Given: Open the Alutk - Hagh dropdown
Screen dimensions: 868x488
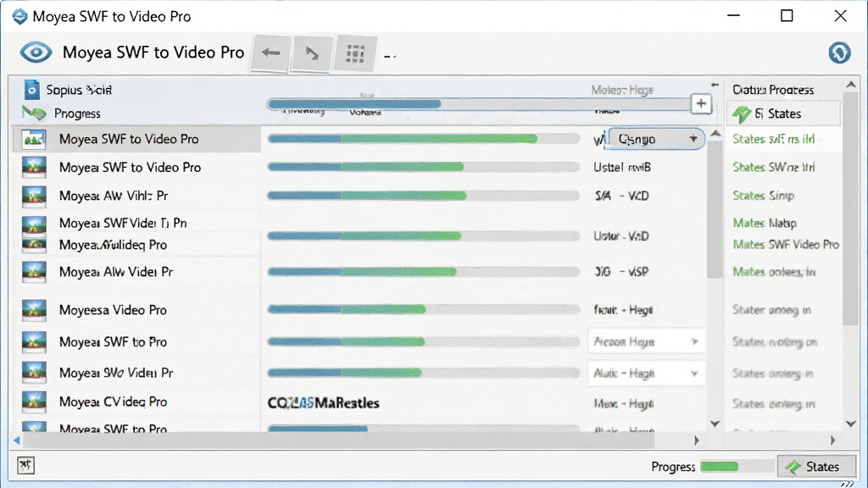Looking at the screenshot, I should [646, 374].
